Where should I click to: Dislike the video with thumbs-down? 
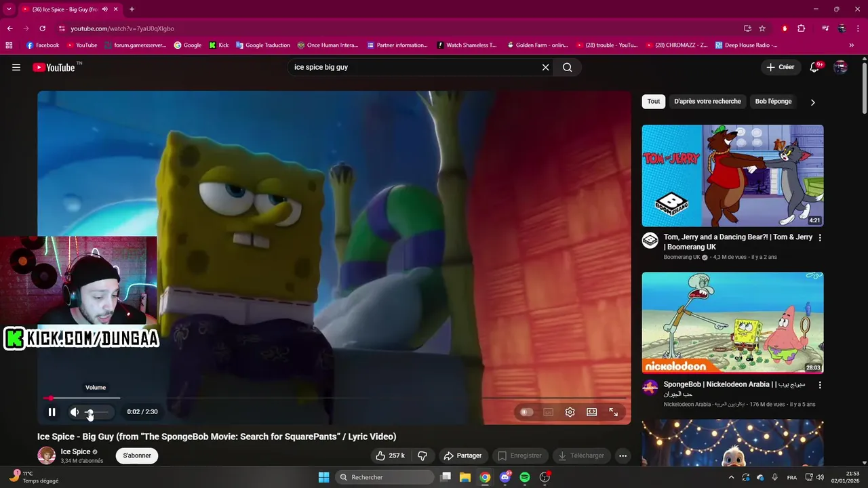coord(422,455)
